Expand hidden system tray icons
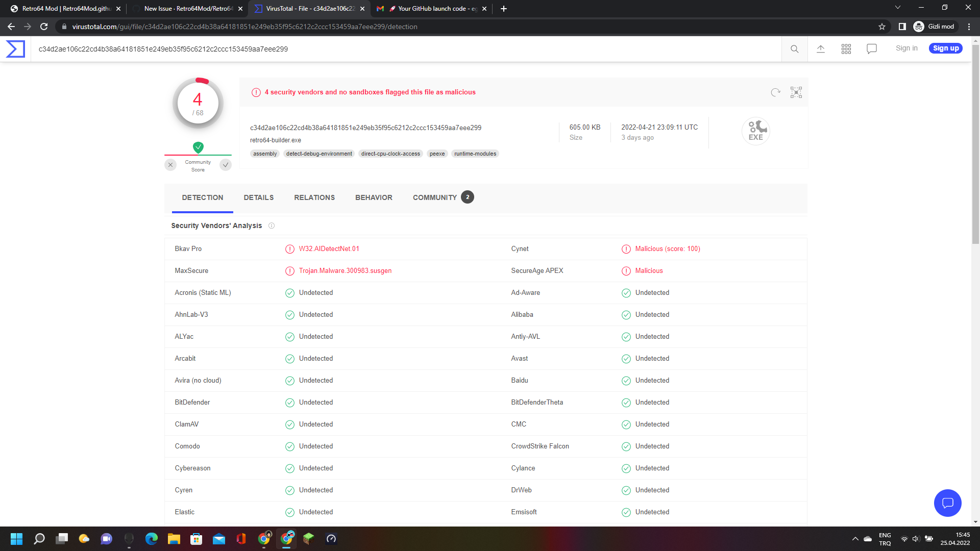The image size is (980, 551). point(855,539)
